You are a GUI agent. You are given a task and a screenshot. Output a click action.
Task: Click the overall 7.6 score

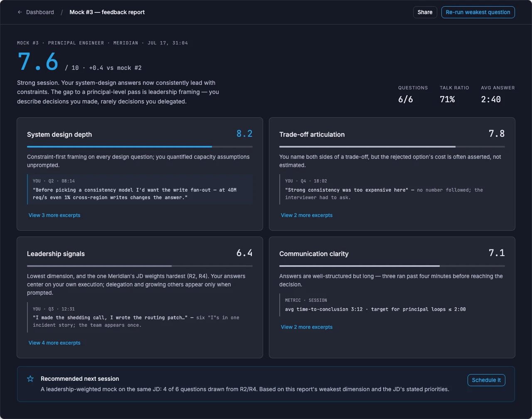pos(38,62)
